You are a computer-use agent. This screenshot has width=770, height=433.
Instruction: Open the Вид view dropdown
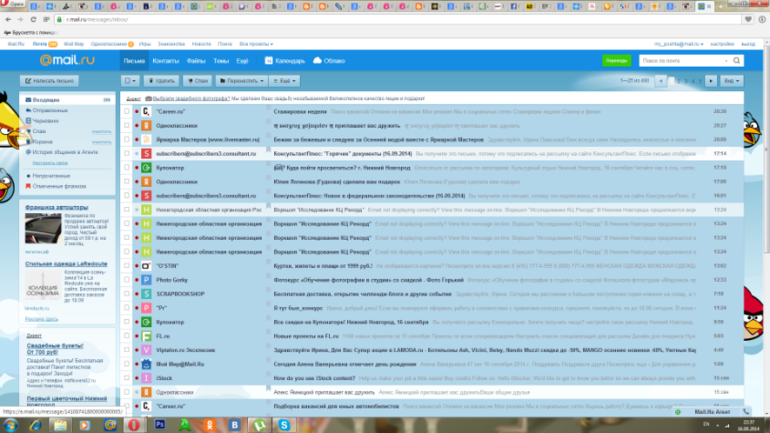pyautogui.click(x=731, y=80)
